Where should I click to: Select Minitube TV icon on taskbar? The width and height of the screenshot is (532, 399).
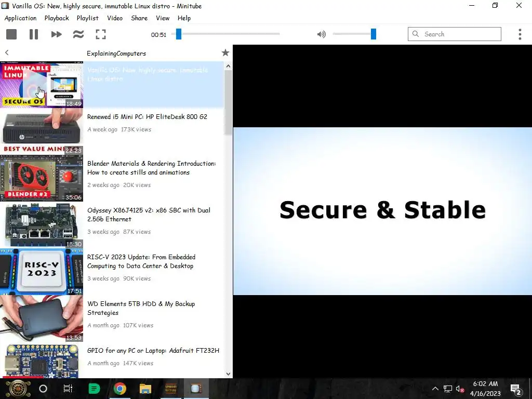click(x=196, y=389)
